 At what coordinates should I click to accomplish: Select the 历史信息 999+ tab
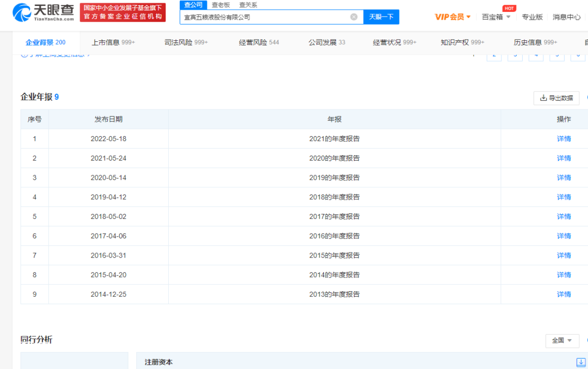tap(535, 42)
